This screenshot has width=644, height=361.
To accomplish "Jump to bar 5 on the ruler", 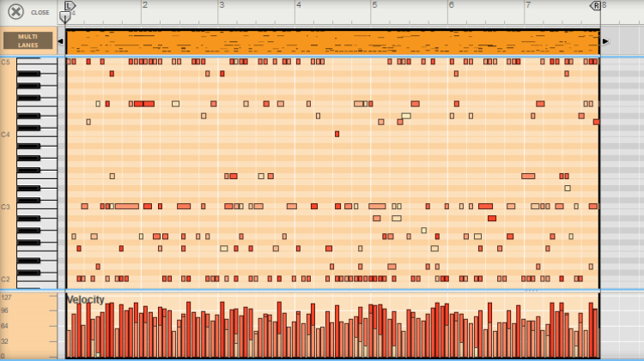I will [x=374, y=6].
